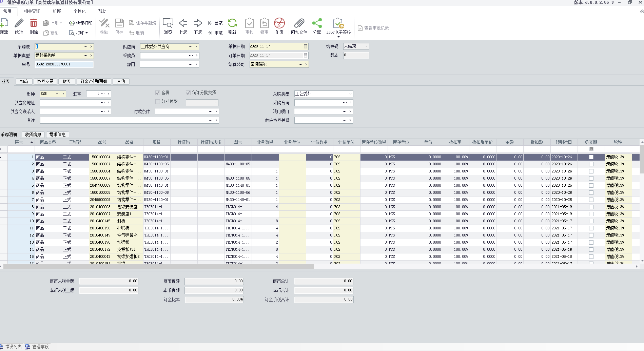Open the 错误列表 bottom panel
The height and width of the screenshot is (351, 644).
coord(12,347)
